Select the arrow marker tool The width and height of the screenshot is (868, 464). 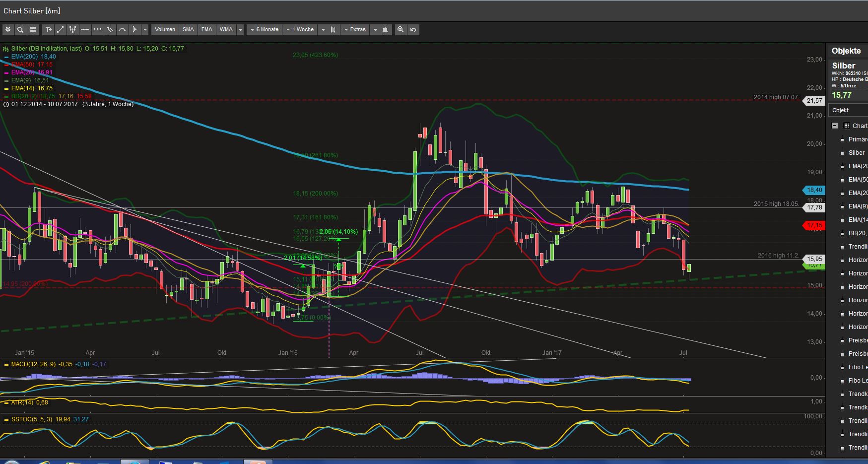(x=134, y=30)
